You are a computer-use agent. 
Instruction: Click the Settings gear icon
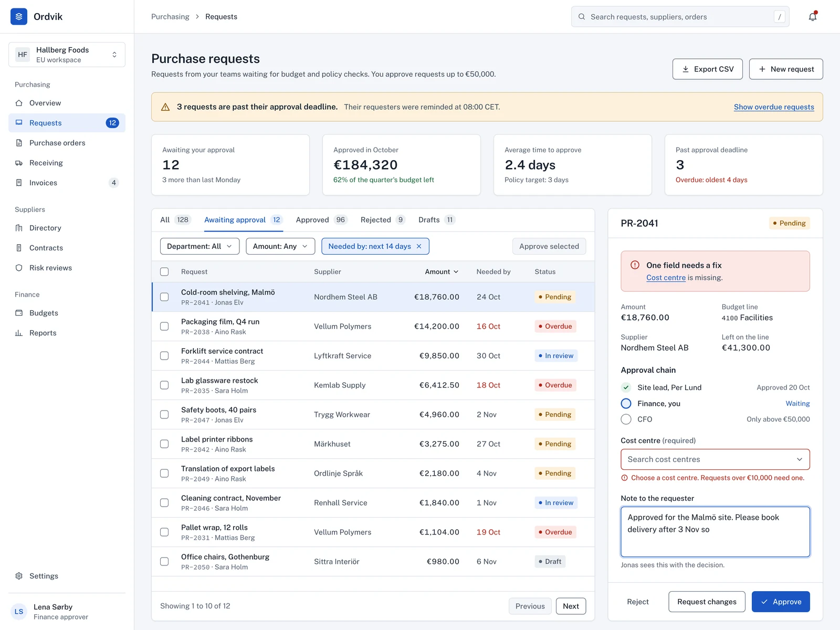click(x=19, y=576)
